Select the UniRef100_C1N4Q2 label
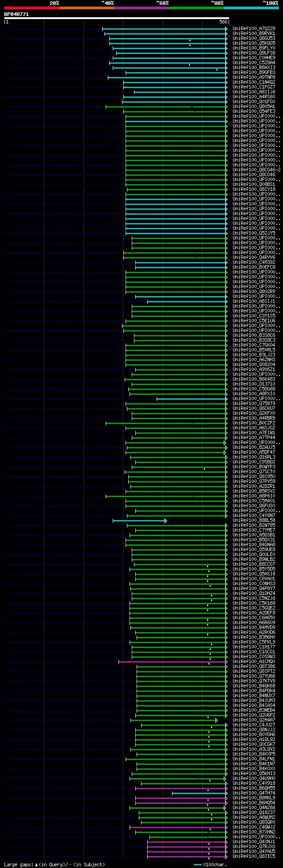The height and width of the screenshot is (868, 283). pyautogui.click(x=254, y=82)
